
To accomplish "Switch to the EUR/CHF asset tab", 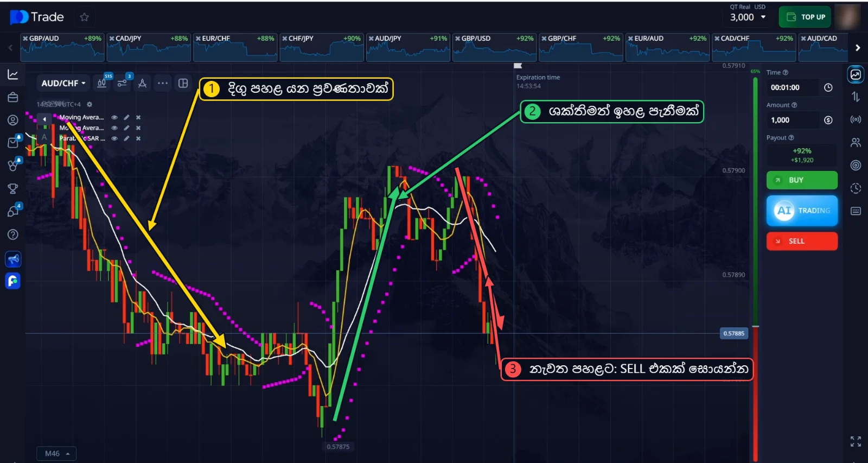I will 235,47.
